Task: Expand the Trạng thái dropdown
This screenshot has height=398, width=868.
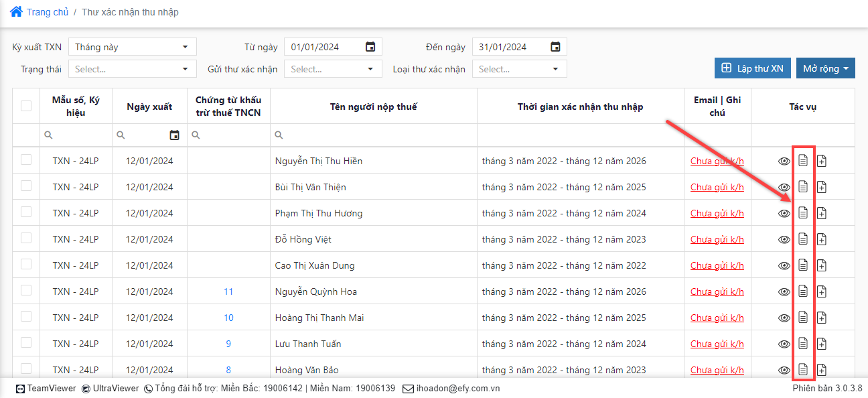Action: point(132,69)
